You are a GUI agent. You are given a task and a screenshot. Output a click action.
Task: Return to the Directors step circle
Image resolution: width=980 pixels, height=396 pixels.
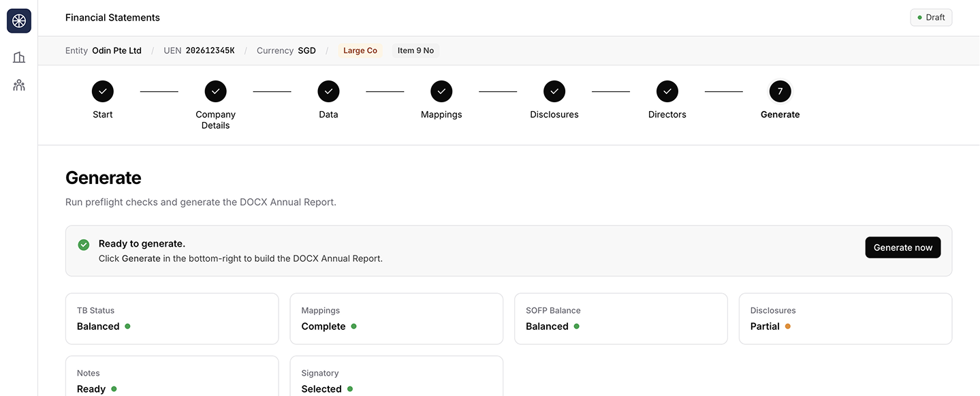pos(667,91)
